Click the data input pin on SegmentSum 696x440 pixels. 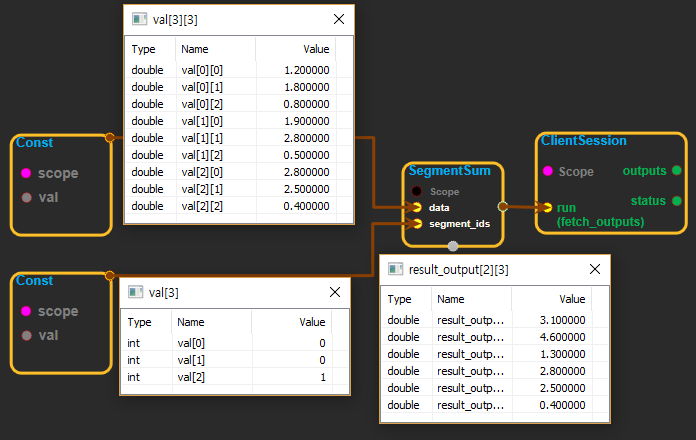[417, 207]
